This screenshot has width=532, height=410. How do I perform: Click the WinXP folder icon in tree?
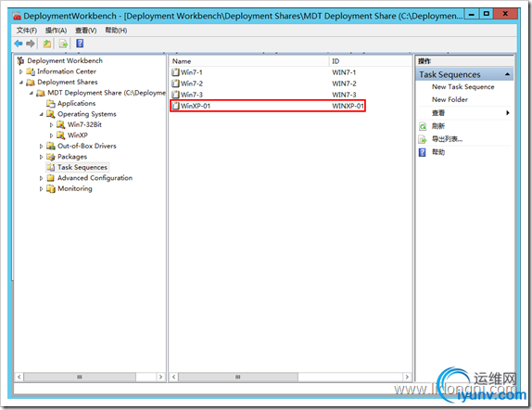click(x=61, y=135)
